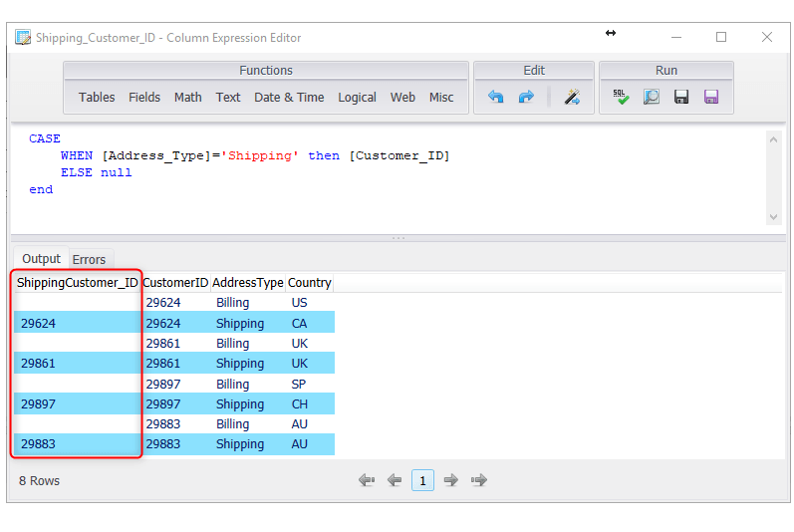The width and height of the screenshot is (794, 532).
Task: Click the 8 Rows status text
Action: 39,480
